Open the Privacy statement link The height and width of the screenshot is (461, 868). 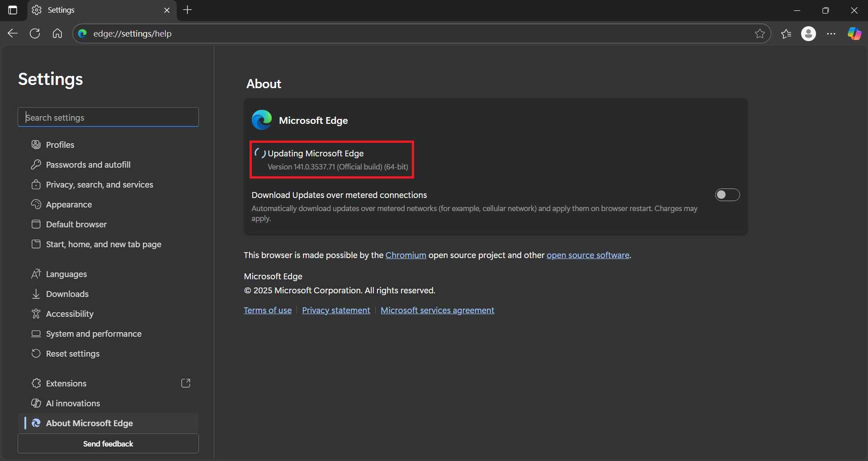pos(336,310)
